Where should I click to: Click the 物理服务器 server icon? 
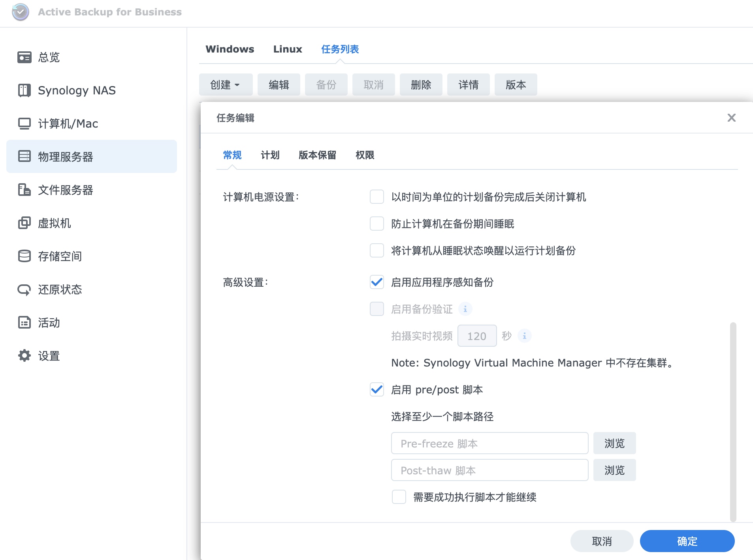(x=24, y=156)
